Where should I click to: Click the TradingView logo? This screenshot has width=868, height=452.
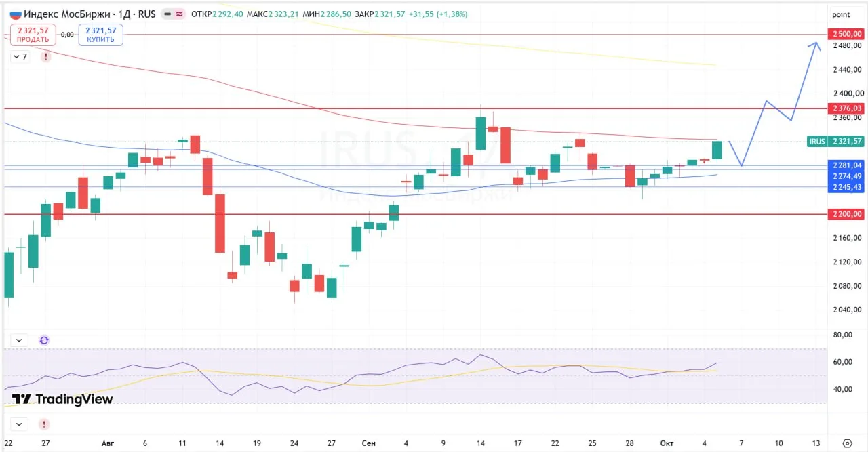point(62,399)
